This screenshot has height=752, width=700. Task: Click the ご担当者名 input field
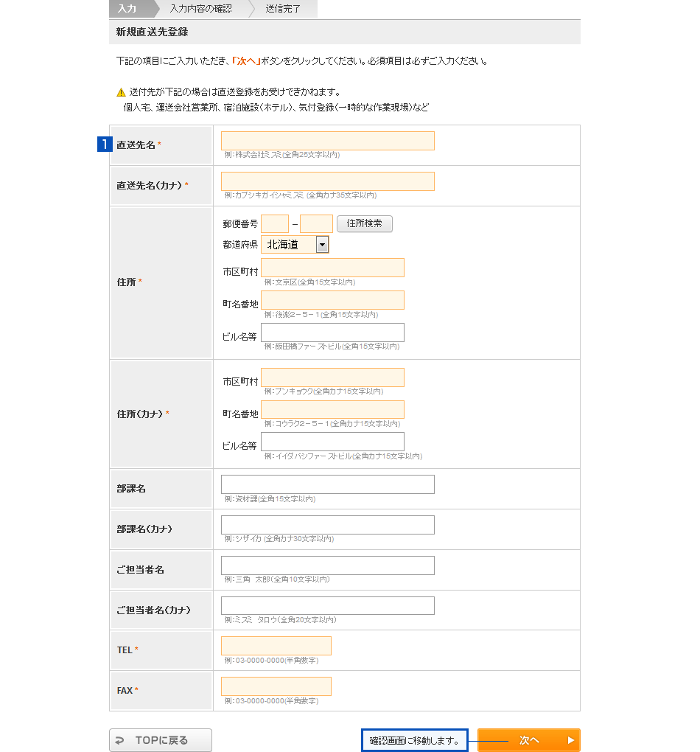point(327,565)
